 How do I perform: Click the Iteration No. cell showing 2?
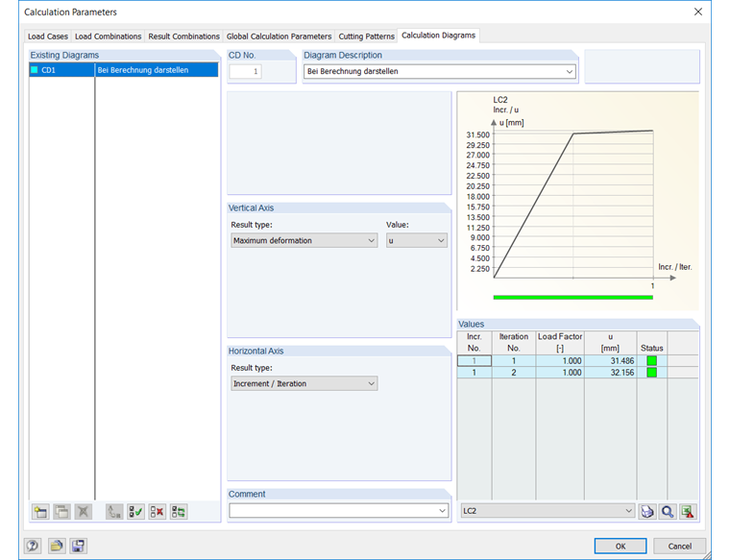coord(514,373)
